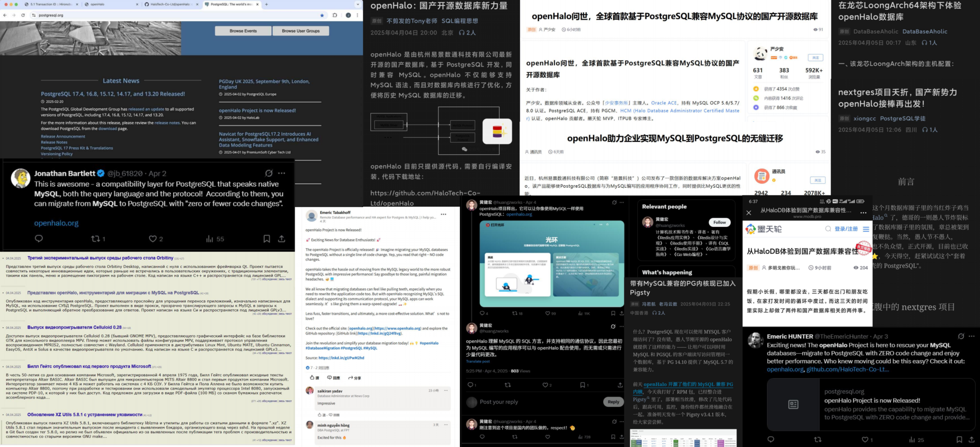The width and height of the screenshot is (980, 447).
Task: Open search on 墨天轮 mobile header
Action: click(x=828, y=229)
